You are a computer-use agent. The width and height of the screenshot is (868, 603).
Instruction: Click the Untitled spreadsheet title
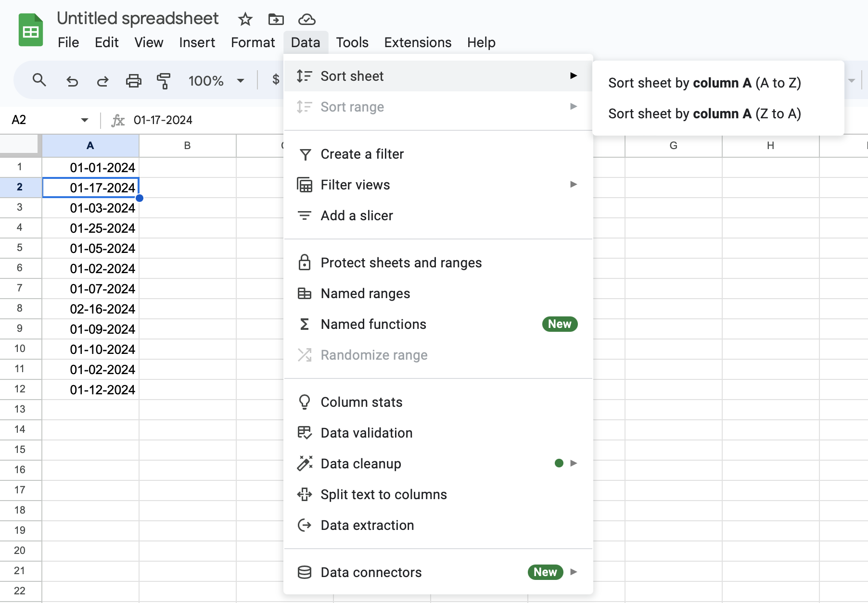(x=138, y=18)
